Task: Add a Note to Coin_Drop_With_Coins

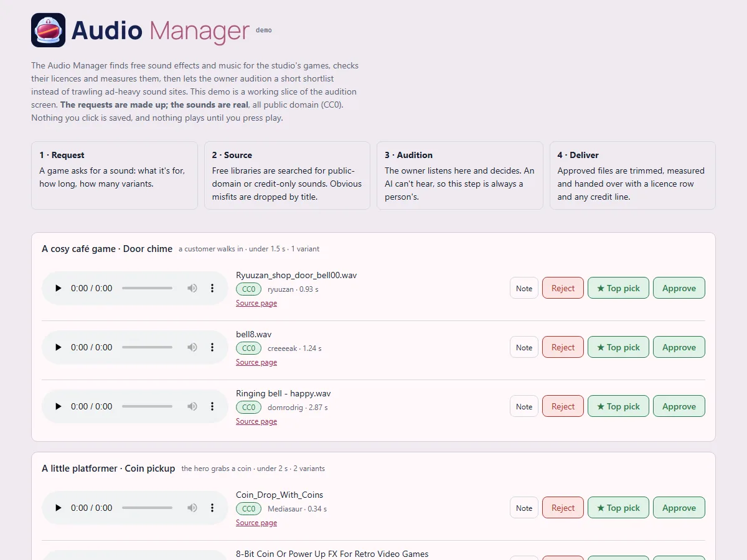Action: click(524, 508)
